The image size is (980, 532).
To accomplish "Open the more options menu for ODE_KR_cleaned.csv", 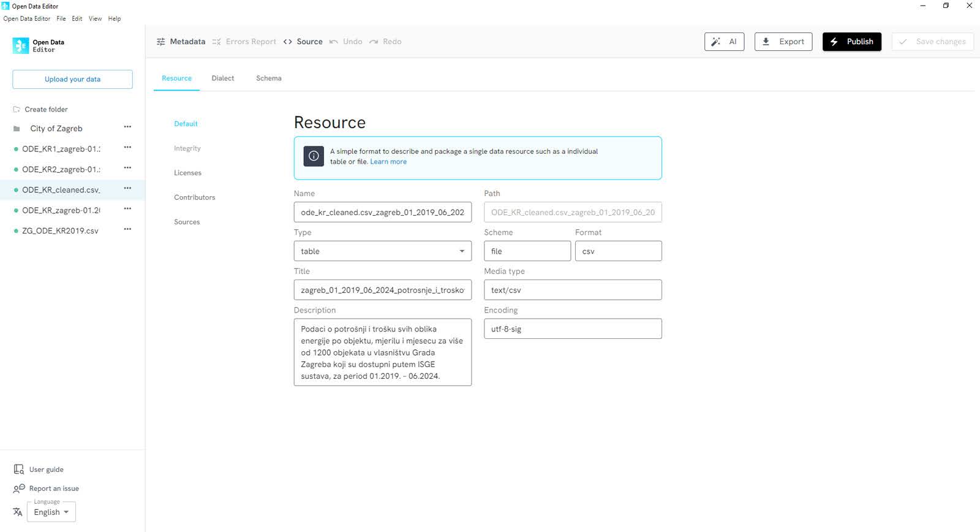I will [127, 189].
